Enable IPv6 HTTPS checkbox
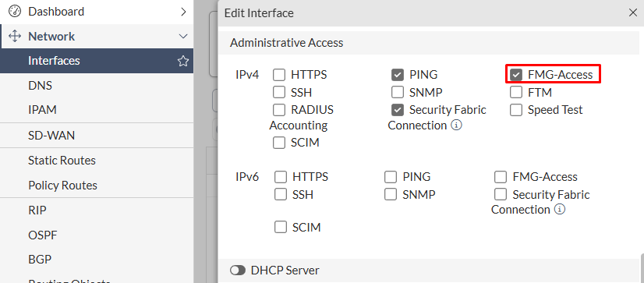Image resolution: width=644 pixels, height=283 pixels. click(281, 177)
